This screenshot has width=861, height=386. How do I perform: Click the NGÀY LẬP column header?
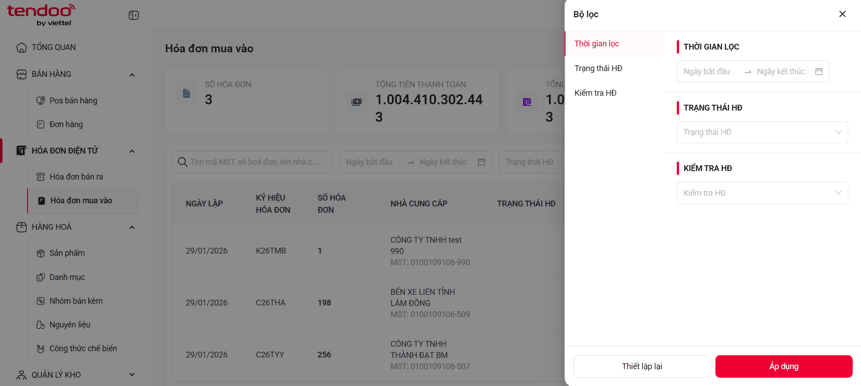[x=204, y=204]
